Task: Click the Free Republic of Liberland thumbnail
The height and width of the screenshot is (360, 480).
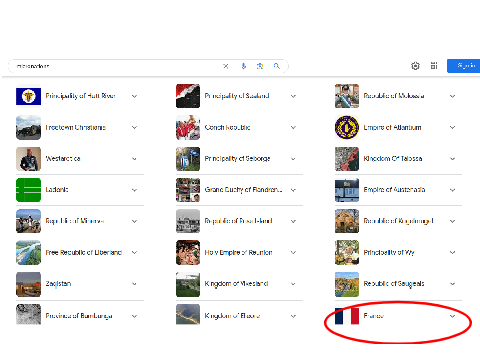Action: tap(28, 252)
